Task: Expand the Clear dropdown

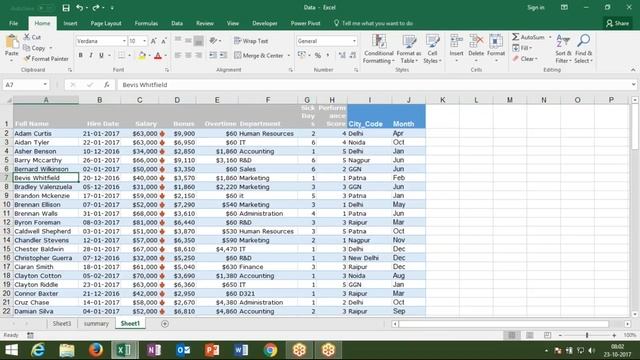Action: point(536,59)
